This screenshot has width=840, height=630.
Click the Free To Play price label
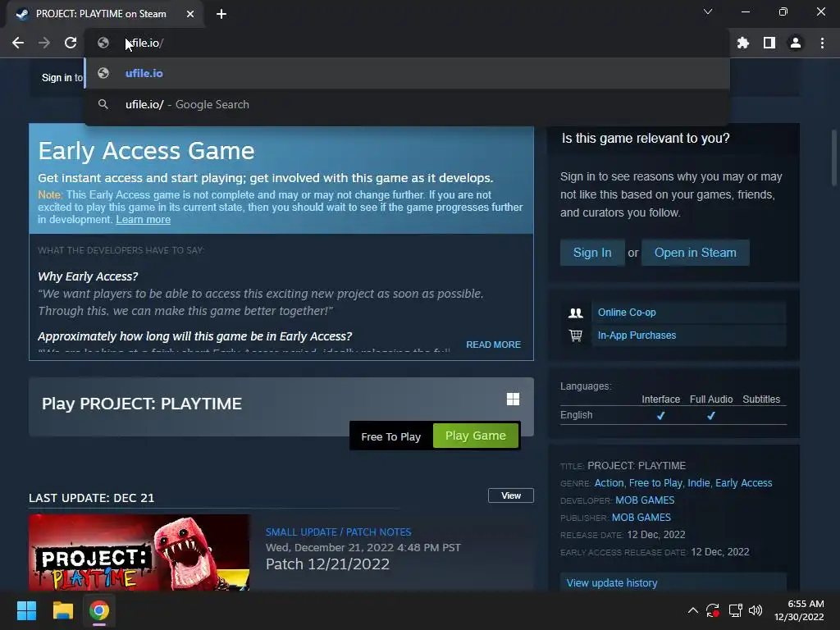tap(390, 436)
